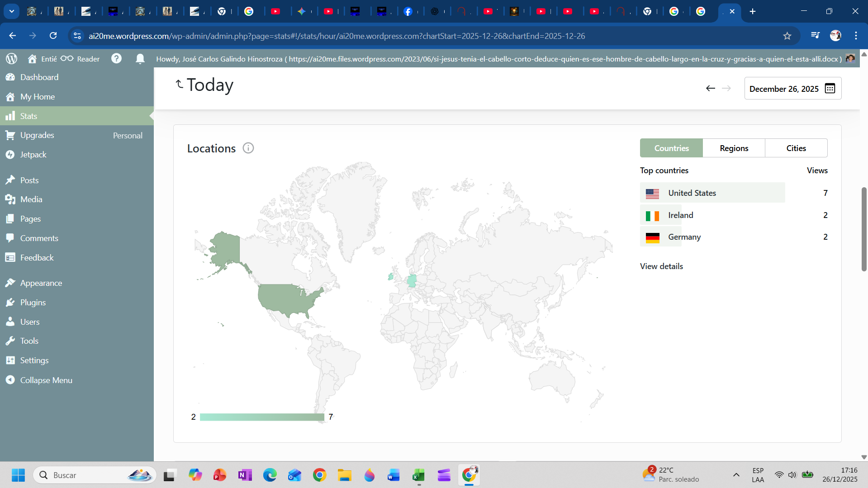
Task: Open the Appearance menu item
Action: pos(41,283)
